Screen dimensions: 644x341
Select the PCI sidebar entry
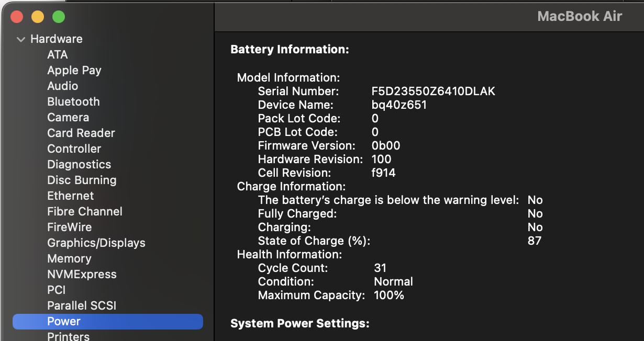coord(57,290)
